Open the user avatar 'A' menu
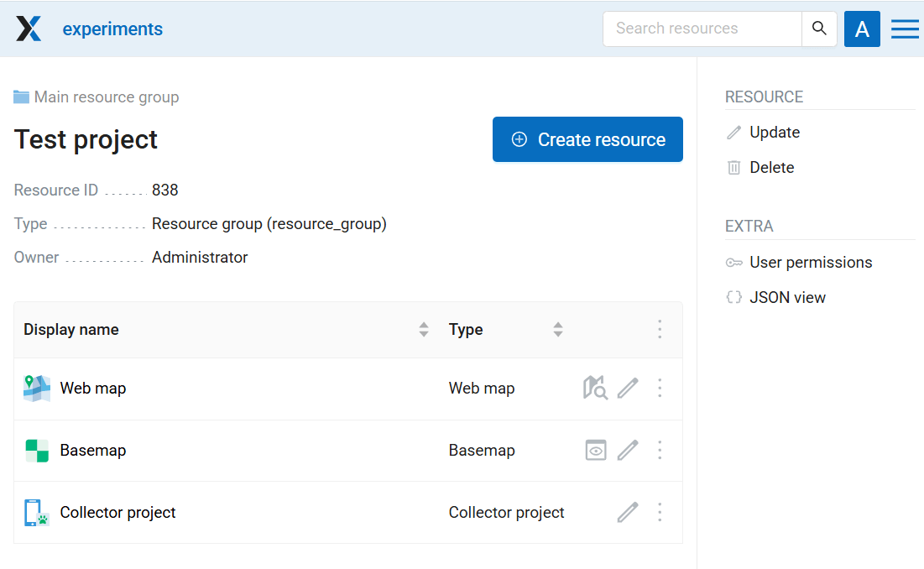The image size is (924, 569). pos(862,29)
